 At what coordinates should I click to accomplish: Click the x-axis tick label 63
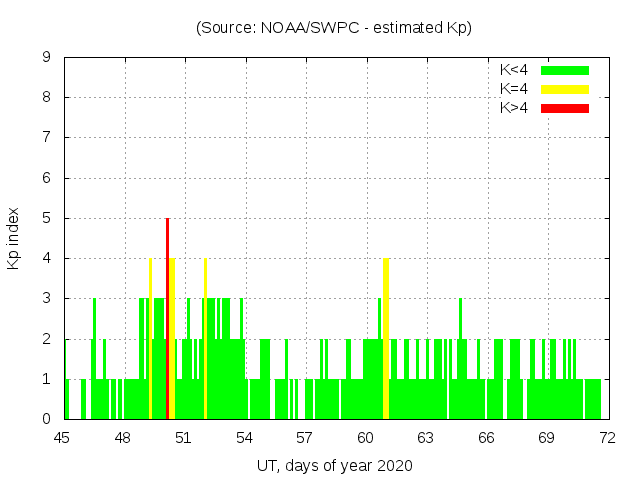click(x=425, y=438)
